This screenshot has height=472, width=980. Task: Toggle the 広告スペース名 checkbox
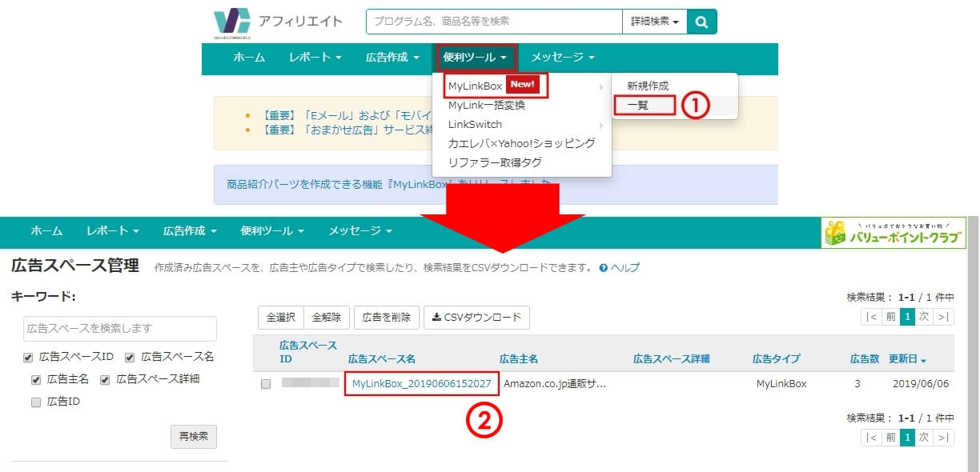click(x=130, y=357)
